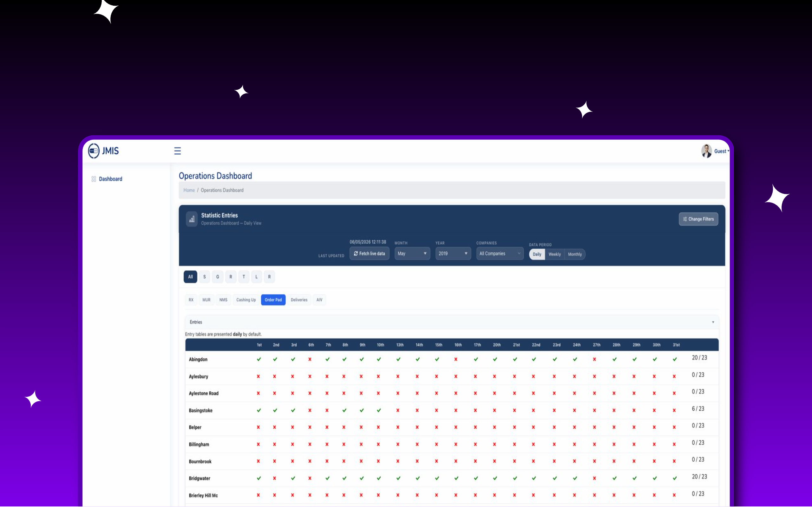Click Basingstoke's green check for the 10th
Screen dimensions: 812x507
point(379,410)
